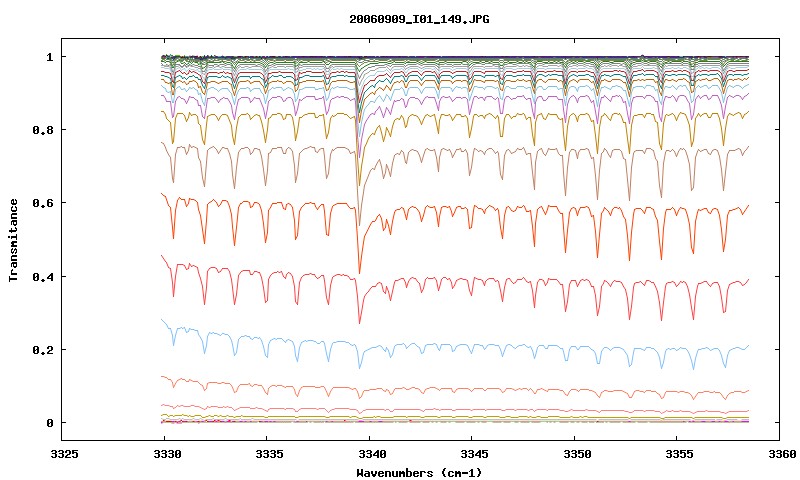Screen dimensions: 800x480
Task: Click the x-axis tick label 3325
Action: tap(65, 454)
